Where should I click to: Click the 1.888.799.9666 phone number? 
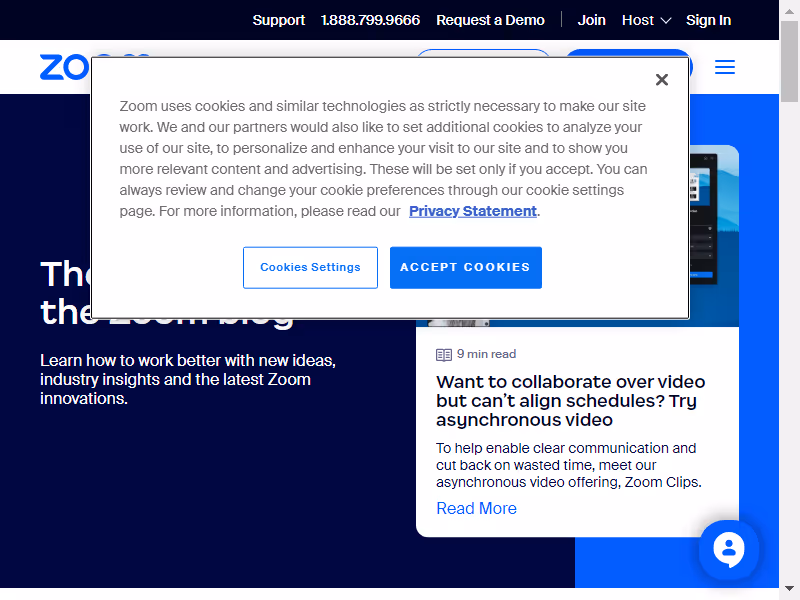coord(370,20)
